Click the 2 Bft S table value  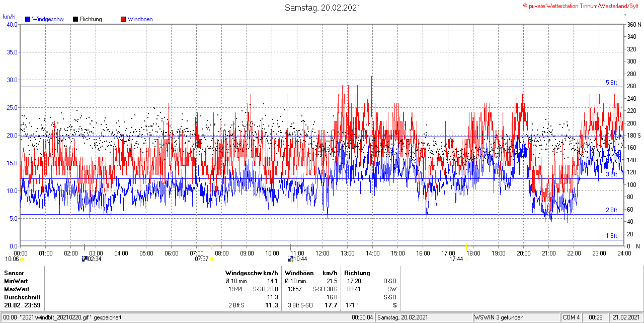(x=236, y=305)
